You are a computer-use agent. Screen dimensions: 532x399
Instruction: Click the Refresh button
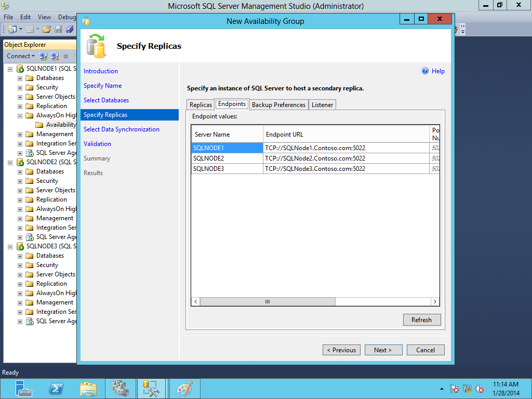click(x=422, y=320)
